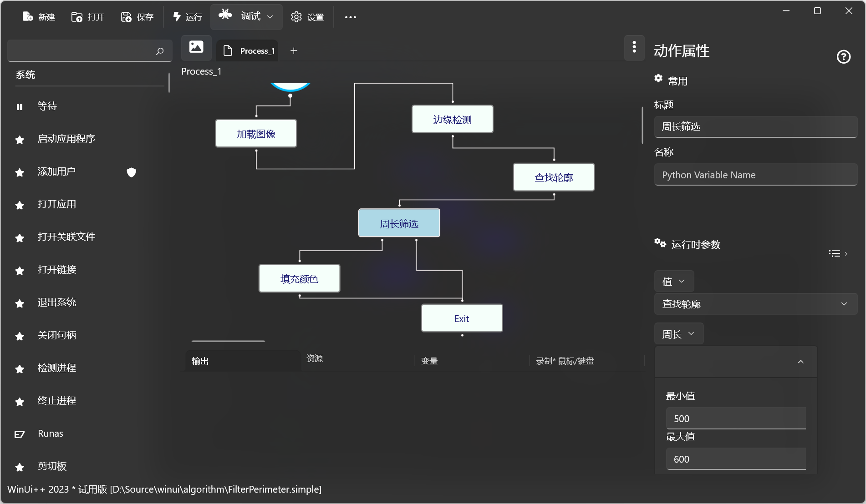Image resolution: width=866 pixels, height=504 pixels.
Task: Click the image gallery icon beside Process_1 tab
Action: pyautogui.click(x=196, y=47)
